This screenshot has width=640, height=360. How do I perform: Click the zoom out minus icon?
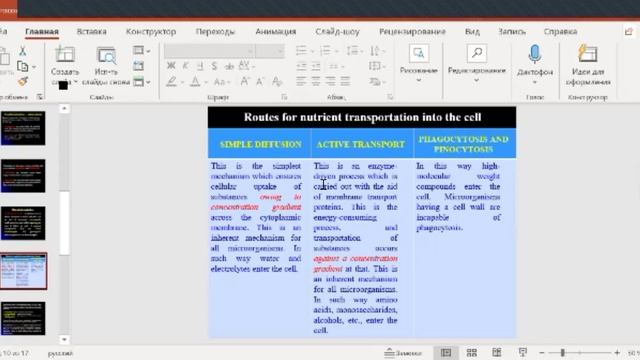click(x=542, y=353)
